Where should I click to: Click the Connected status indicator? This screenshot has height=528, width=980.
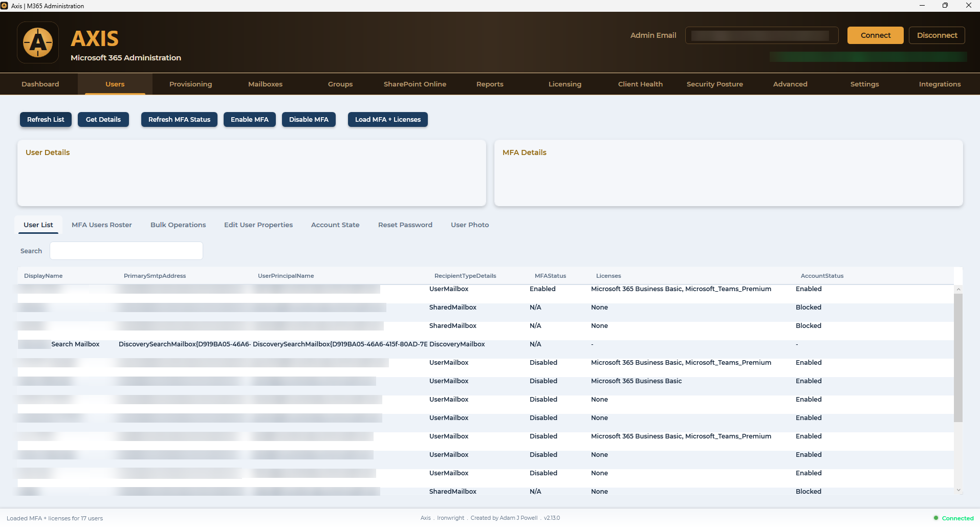click(954, 518)
